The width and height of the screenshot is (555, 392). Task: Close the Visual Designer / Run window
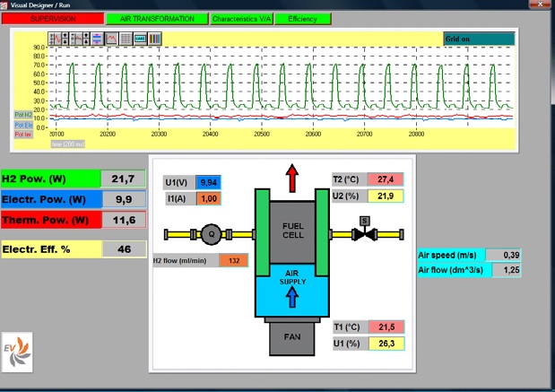[x=541, y=4]
